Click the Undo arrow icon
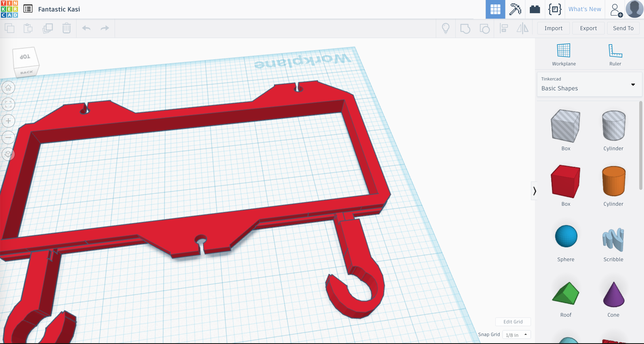644x344 pixels. (x=86, y=28)
